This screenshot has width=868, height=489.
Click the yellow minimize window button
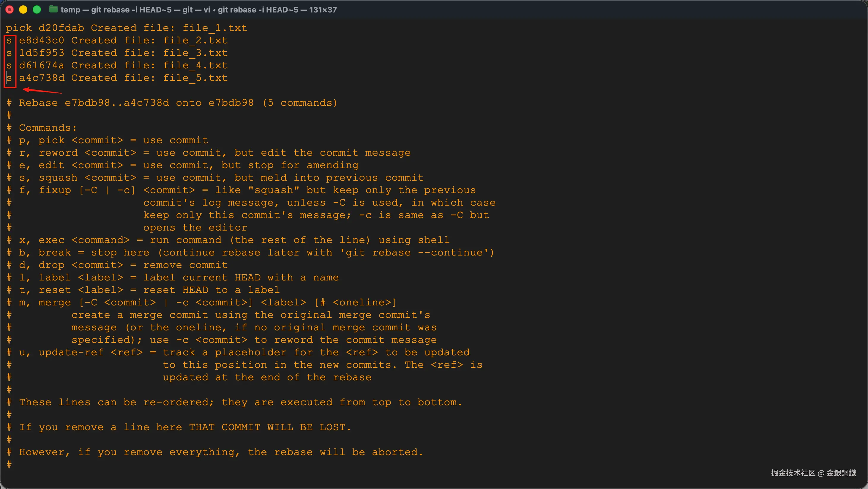(23, 10)
